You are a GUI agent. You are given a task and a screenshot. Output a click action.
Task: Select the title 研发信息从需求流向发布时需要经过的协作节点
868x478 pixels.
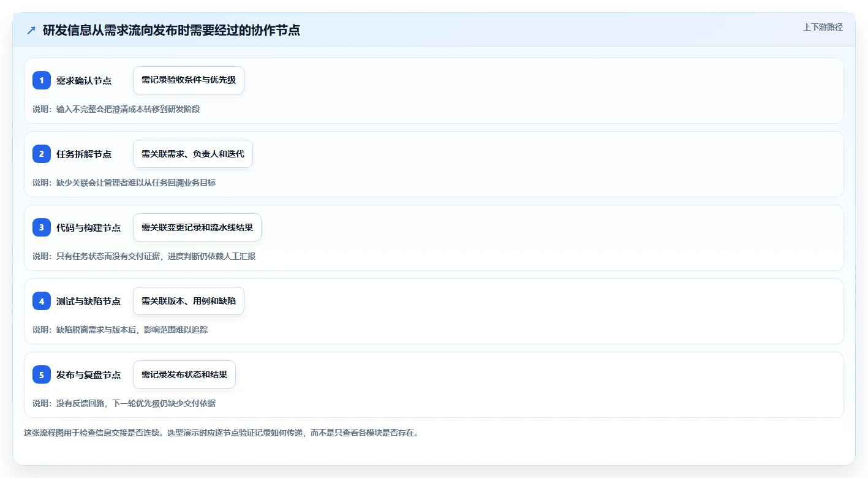coord(172,30)
